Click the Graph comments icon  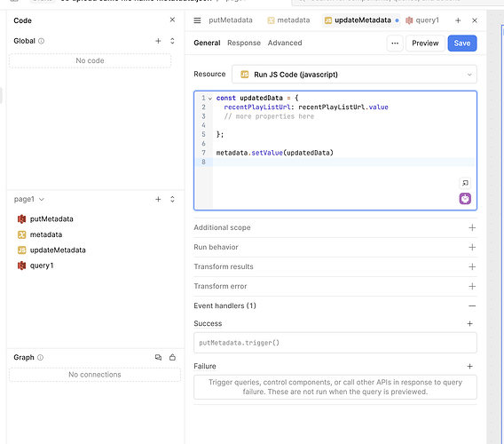[x=158, y=357]
